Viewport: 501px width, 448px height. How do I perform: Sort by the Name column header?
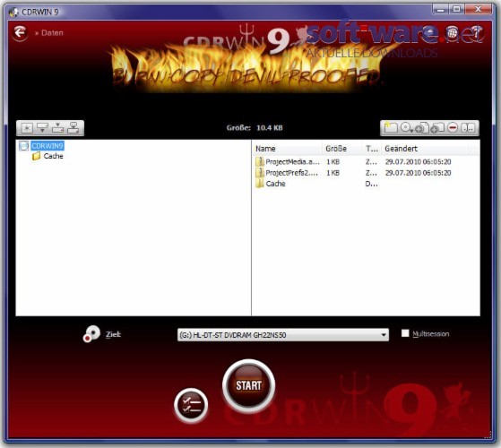(x=288, y=149)
